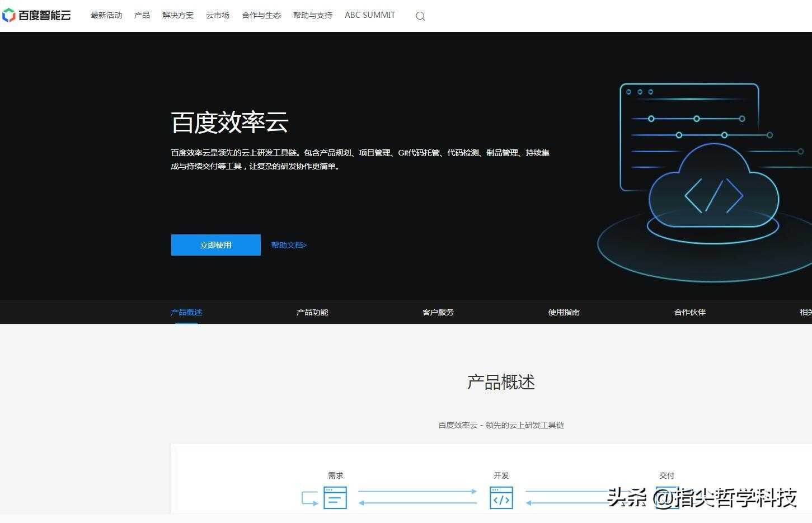Image resolution: width=812 pixels, height=523 pixels.
Task: Click the 百度智能云 logo
Action: pos(36,15)
